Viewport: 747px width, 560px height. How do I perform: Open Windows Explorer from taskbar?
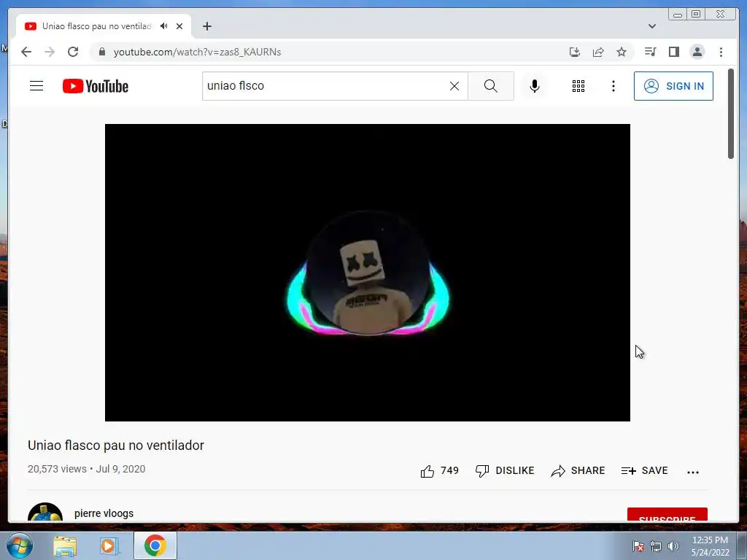click(x=65, y=545)
